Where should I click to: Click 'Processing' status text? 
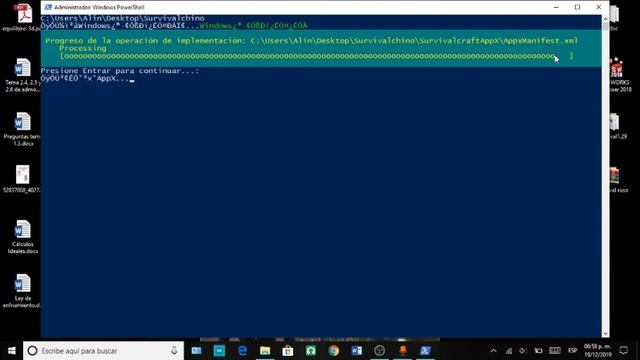coord(82,48)
